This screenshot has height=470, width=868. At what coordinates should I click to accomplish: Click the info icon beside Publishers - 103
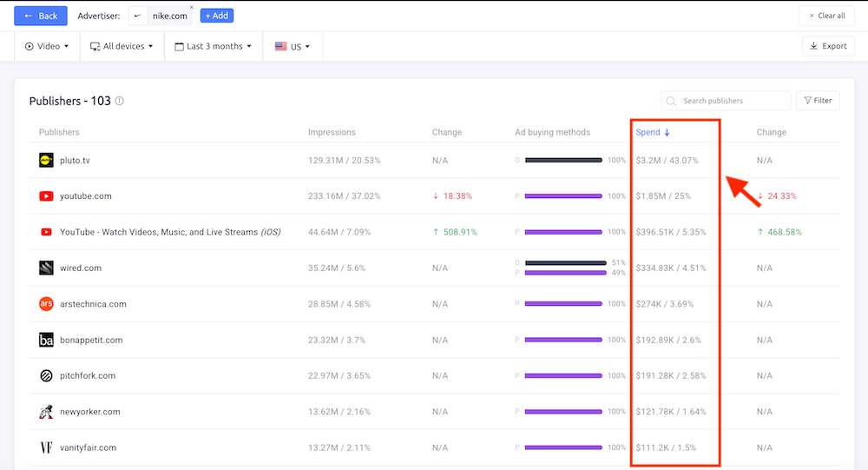(x=120, y=101)
